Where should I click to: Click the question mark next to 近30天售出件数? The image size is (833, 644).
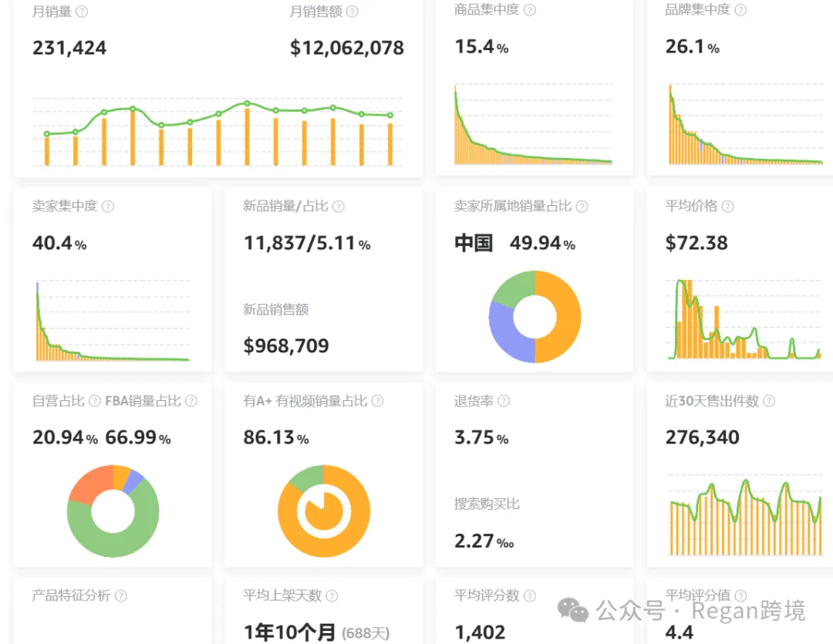tap(769, 401)
